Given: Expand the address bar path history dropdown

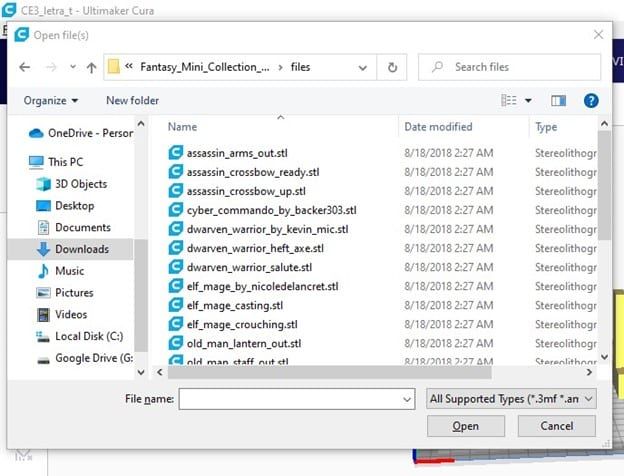Looking at the screenshot, I should (366, 67).
